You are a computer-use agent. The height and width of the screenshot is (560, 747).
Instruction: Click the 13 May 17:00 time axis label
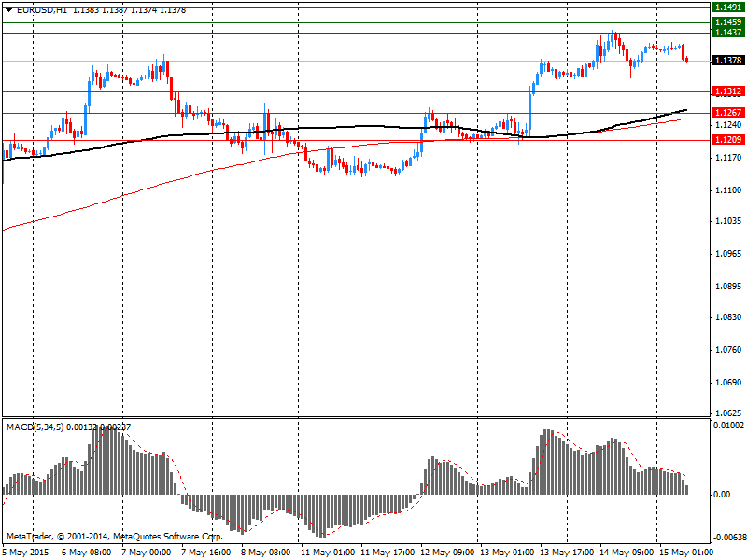(x=567, y=553)
